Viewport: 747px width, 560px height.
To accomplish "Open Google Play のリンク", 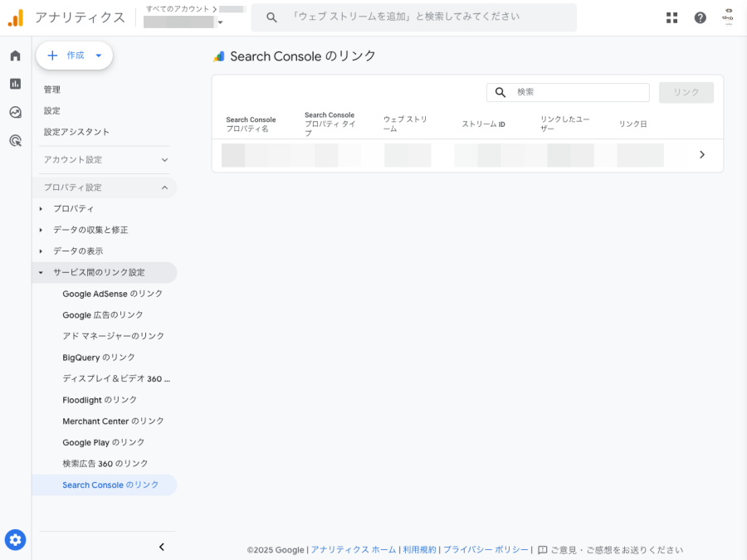I will pos(104,442).
